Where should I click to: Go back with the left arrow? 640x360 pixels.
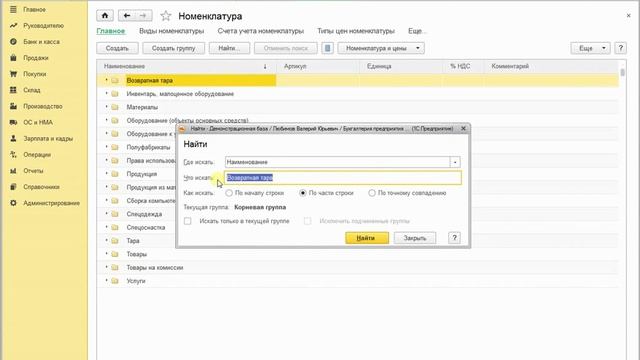click(x=127, y=16)
